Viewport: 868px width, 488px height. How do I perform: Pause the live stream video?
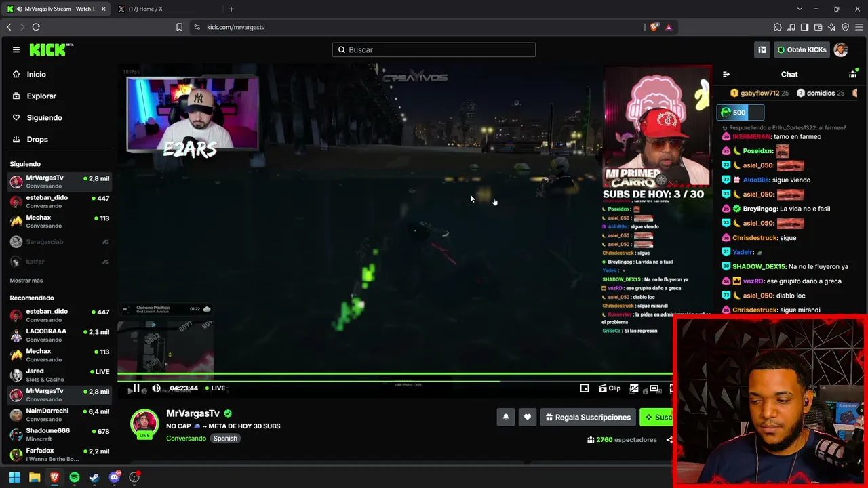pos(136,388)
